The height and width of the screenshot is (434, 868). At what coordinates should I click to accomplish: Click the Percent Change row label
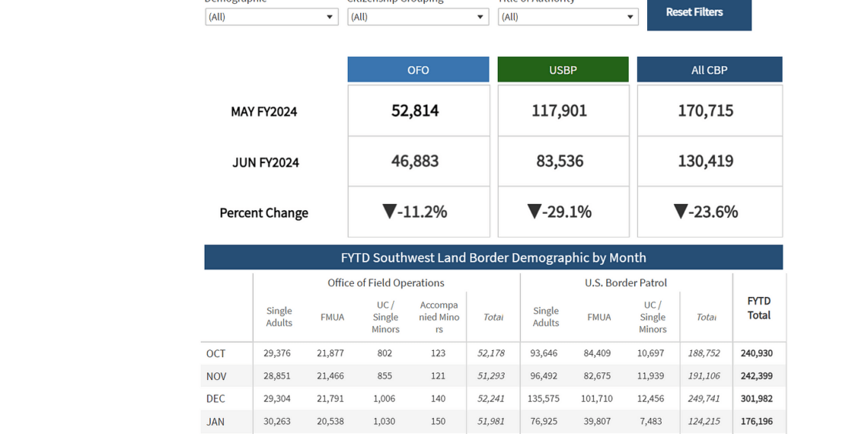click(264, 213)
